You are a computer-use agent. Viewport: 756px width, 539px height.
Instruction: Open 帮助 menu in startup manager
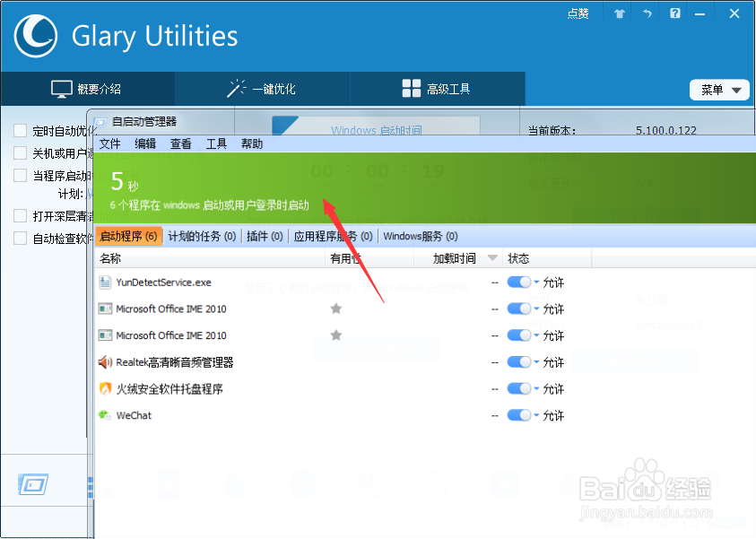(252, 143)
